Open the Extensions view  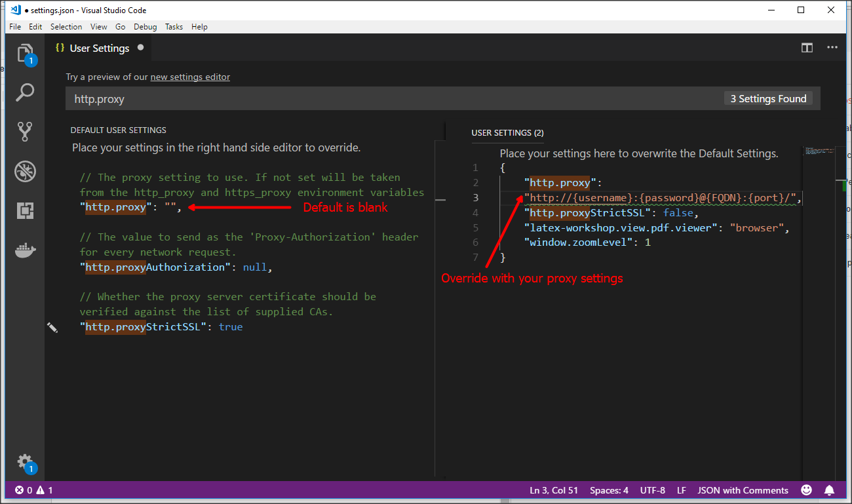click(x=25, y=210)
